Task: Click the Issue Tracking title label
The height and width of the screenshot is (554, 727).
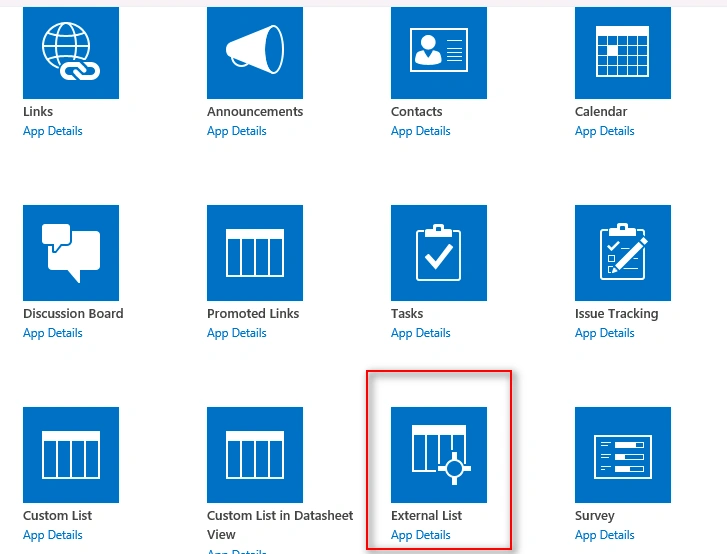Action: tap(617, 314)
